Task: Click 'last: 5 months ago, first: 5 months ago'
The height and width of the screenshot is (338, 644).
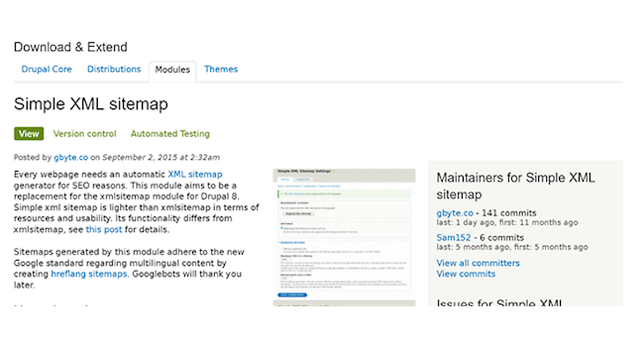Action: click(x=512, y=247)
